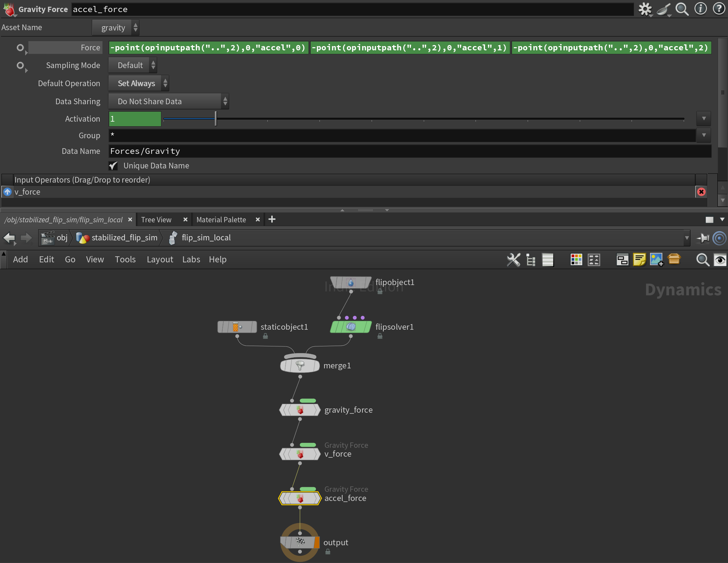Click the parameter help question mark icon
This screenshot has width=728, height=563.
pos(719,9)
